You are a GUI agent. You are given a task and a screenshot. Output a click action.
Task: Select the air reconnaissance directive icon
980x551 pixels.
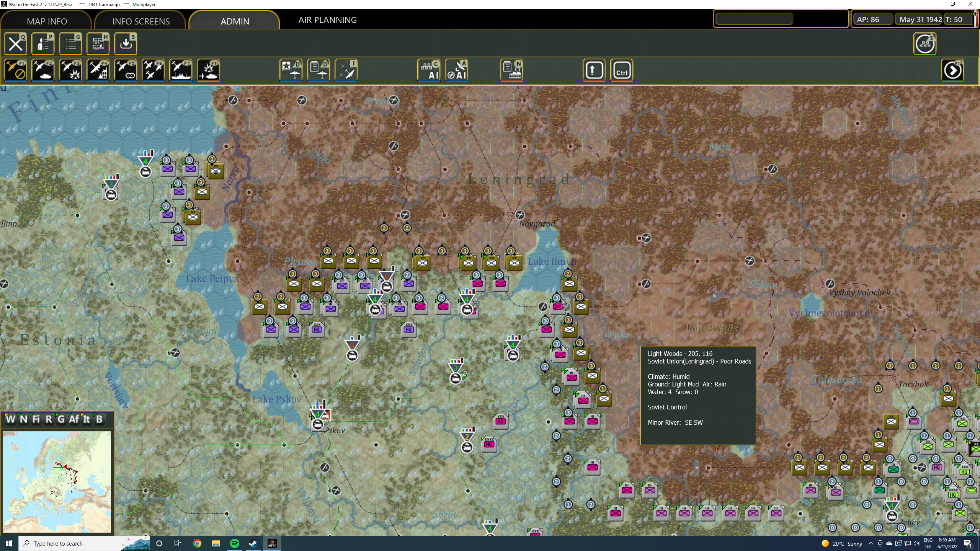pyautogui.click(x=126, y=70)
